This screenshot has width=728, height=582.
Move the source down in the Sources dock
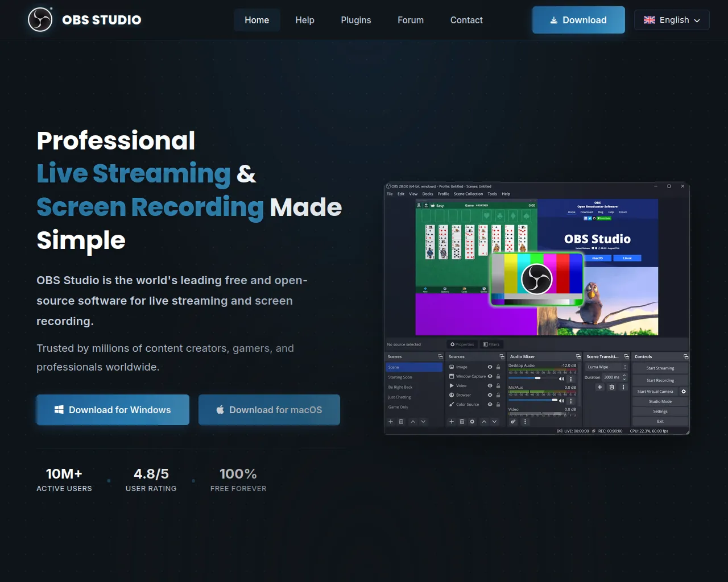(x=494, y=422)
